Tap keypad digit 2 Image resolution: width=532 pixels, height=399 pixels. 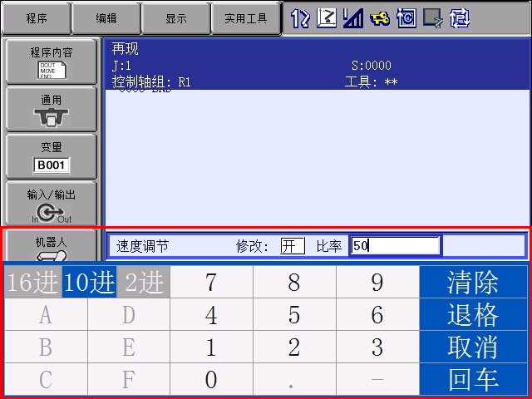pyautogui.click(x=294, y=347)
